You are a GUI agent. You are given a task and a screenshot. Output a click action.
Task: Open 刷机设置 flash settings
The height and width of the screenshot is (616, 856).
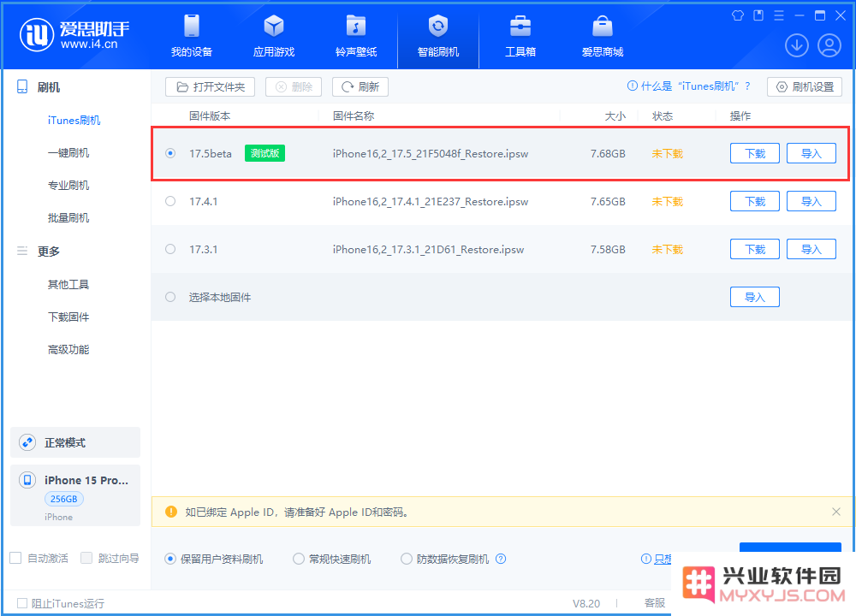coord(805,86)
